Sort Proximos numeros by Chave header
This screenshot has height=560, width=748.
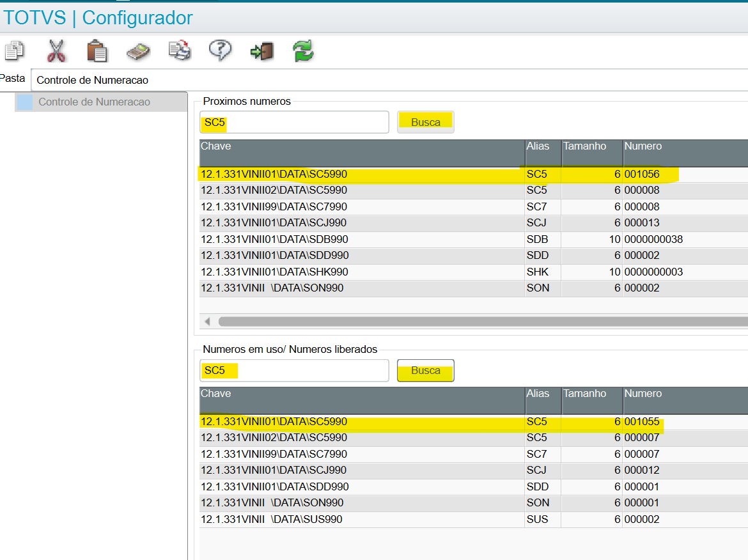tap(361, 147)
